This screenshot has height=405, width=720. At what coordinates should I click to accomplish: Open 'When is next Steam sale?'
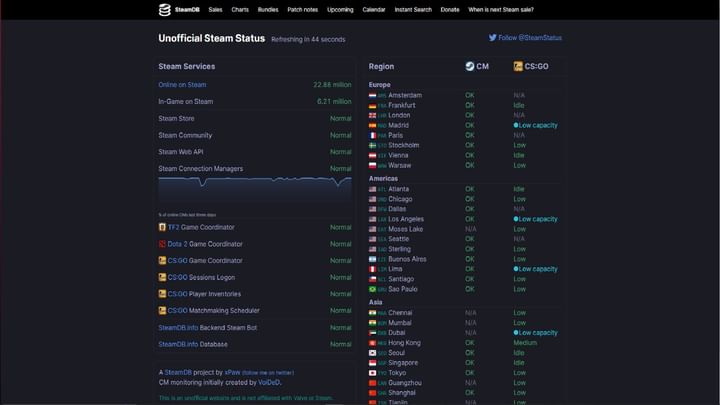[x=501, y=10]
